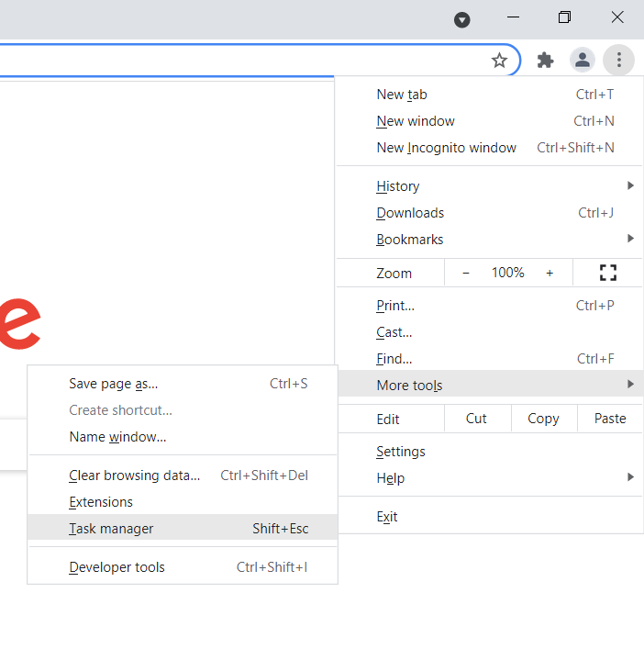This screenshot has height=649, width=644.
Task: Open the Extensions puzzle piece icon
Action: (x=545, y=61)
